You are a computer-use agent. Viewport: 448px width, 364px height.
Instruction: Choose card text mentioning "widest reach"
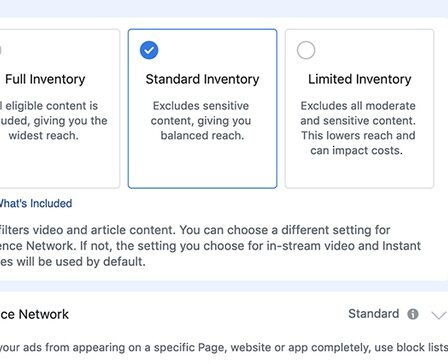53,121
